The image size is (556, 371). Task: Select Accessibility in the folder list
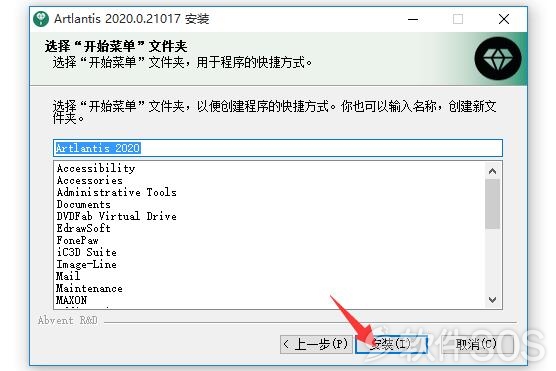point(96,168)
